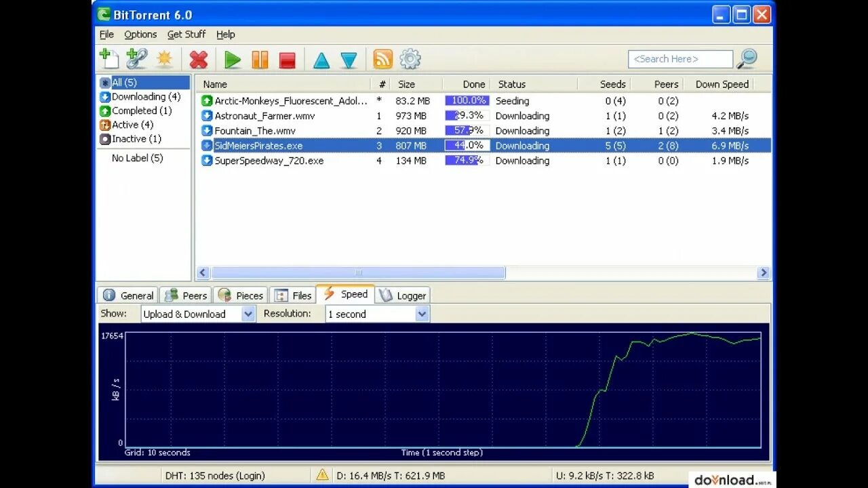Screen dimensions: 868x488
Task: Switch to the Peers tab
Action: 186,296
